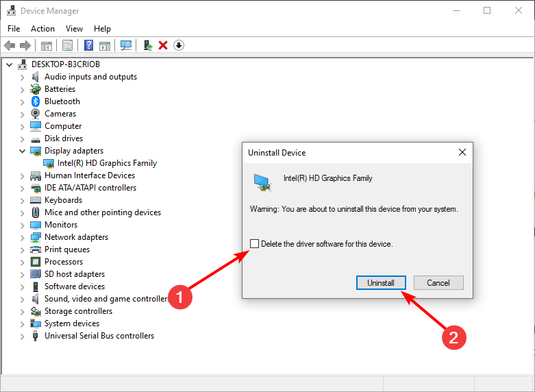
Task: Click the Storage controllers icon
Action: 36,311
